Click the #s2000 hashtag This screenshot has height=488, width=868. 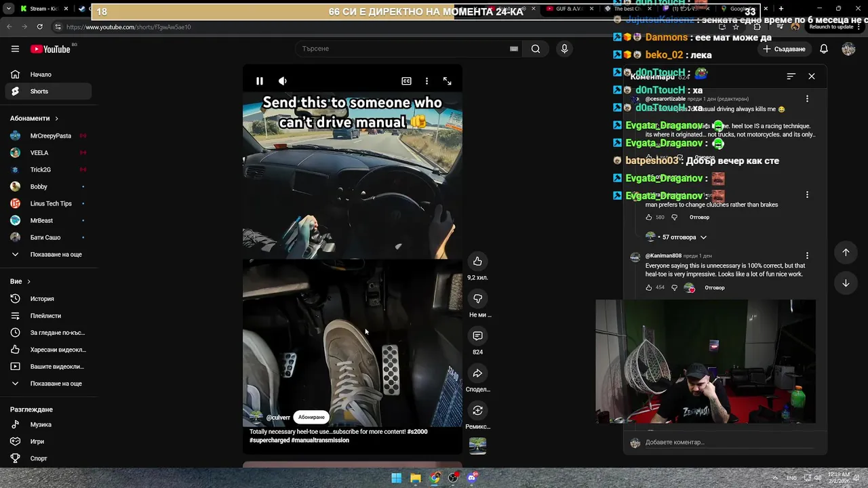(417, 432)
